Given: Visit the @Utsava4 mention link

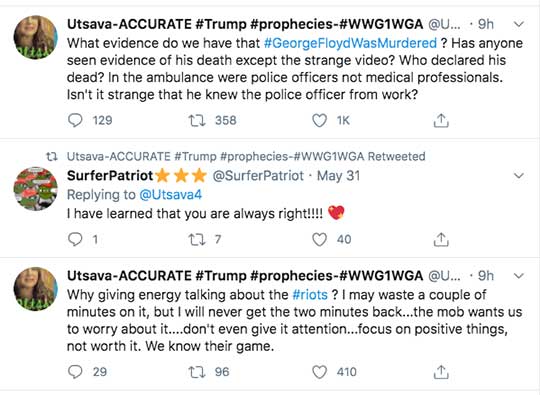Looking at the screenshot, I should [170, 195].
